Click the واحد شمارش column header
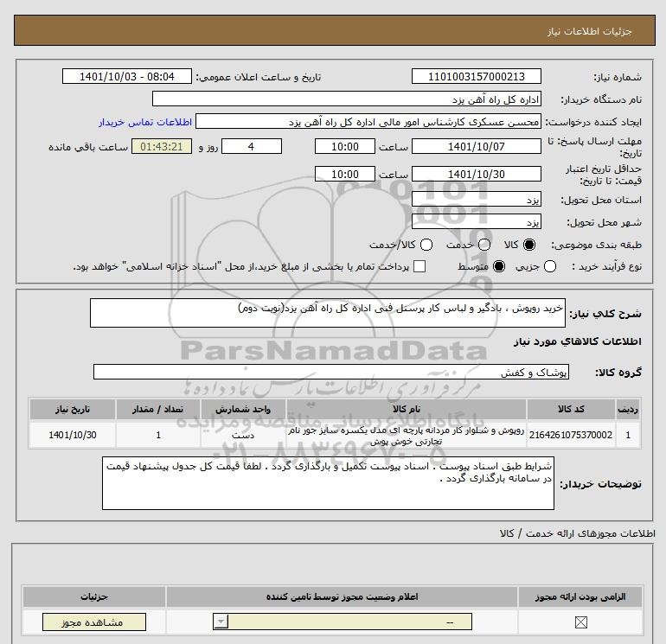The image size is (666, 644). pos(243,409)
